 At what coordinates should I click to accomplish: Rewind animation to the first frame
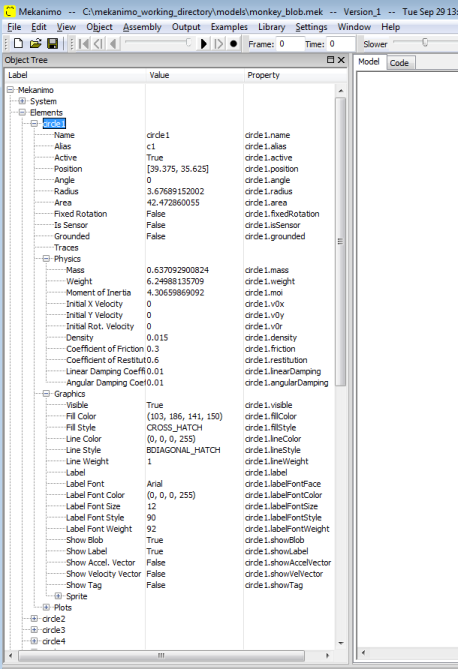click(84, 44)
